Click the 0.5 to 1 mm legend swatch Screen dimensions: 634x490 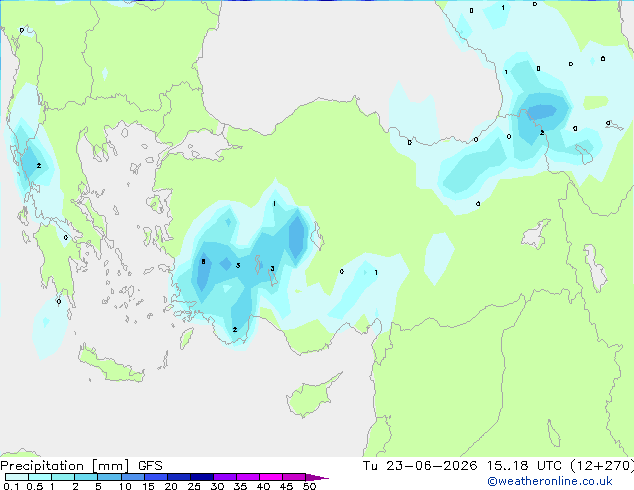40,477
